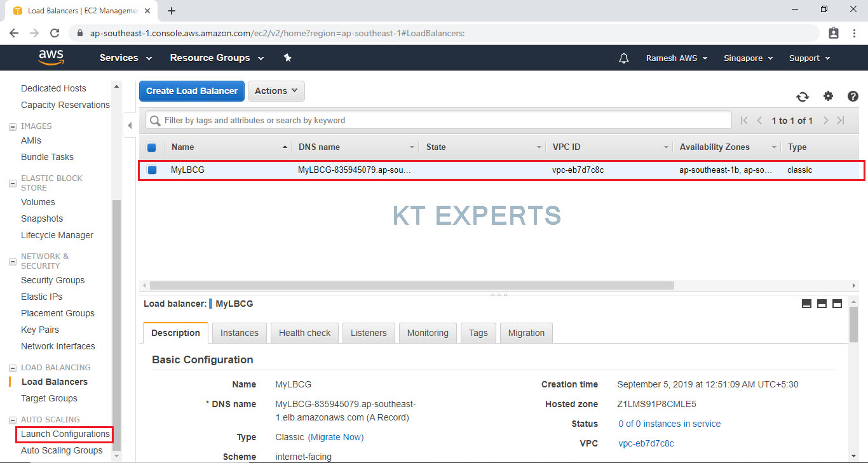Viewport: 868px width, 463px height.
Task: Switch to the Instances tab
Action: point(240,333)
